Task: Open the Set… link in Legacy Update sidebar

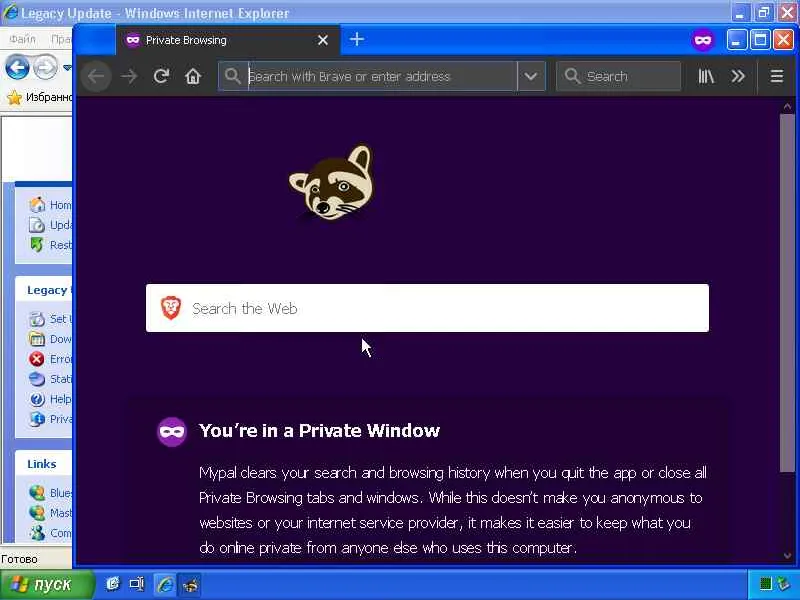Action: [51, 319]
